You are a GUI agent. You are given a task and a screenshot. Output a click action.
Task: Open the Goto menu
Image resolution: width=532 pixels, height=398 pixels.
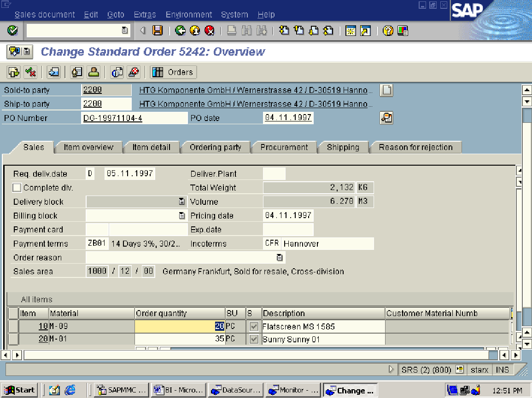[116, 15]
